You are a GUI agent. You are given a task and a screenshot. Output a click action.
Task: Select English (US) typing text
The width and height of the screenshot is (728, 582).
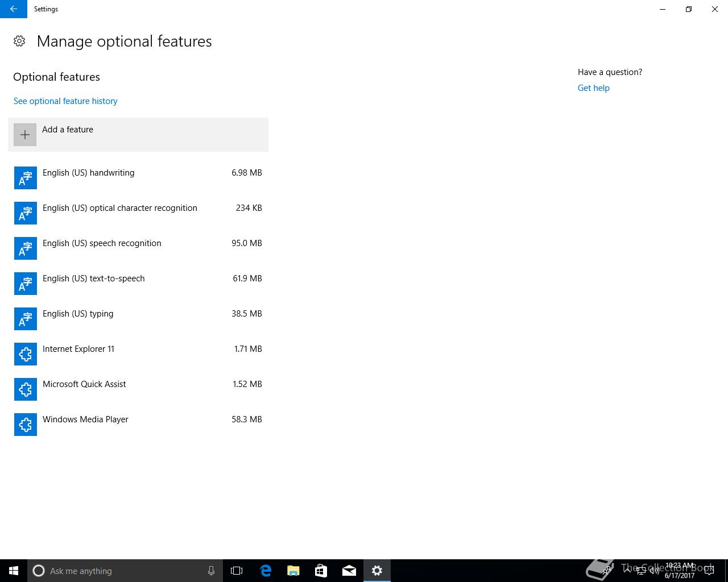(78, 314)
